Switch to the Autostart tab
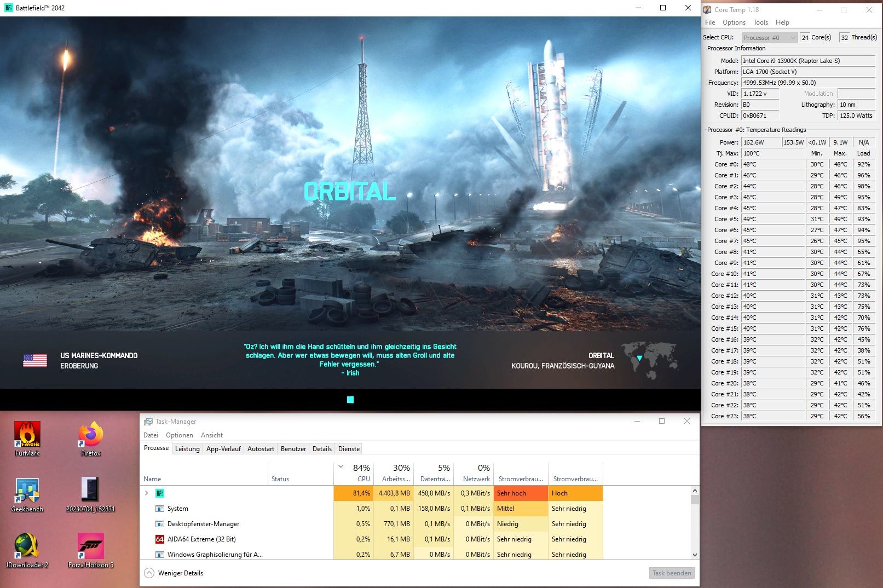The height and width of the screenshot is (588, 883). (261, 449)
